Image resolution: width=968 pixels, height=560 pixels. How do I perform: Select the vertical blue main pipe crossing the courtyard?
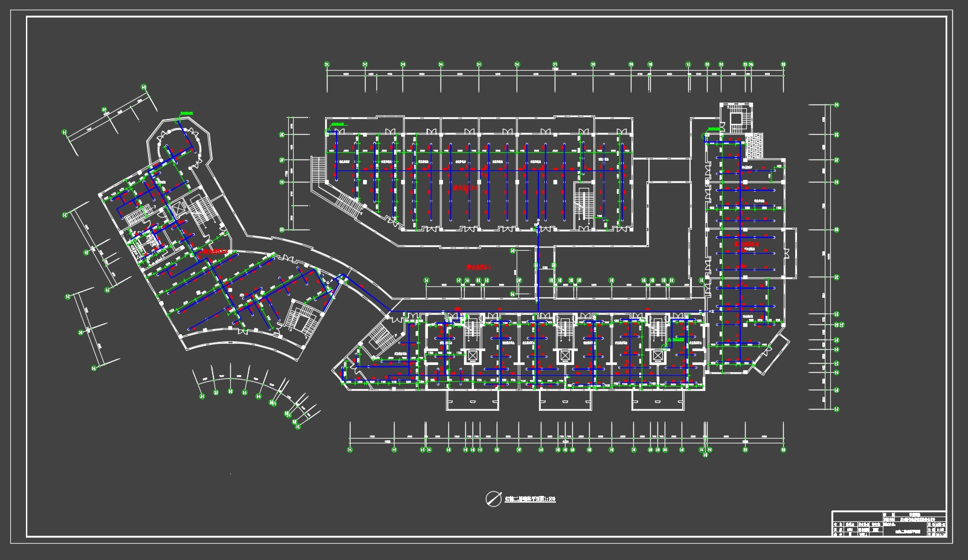[537, 266]
